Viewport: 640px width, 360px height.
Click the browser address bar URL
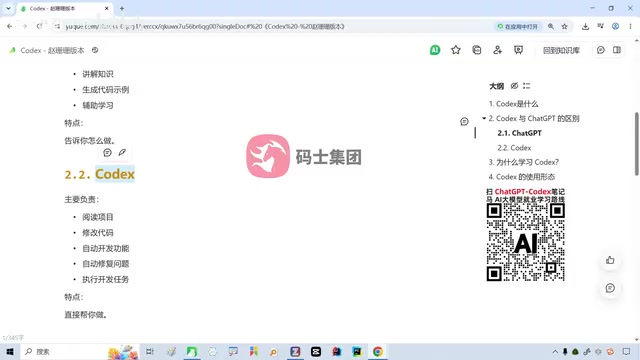(205, 26)
